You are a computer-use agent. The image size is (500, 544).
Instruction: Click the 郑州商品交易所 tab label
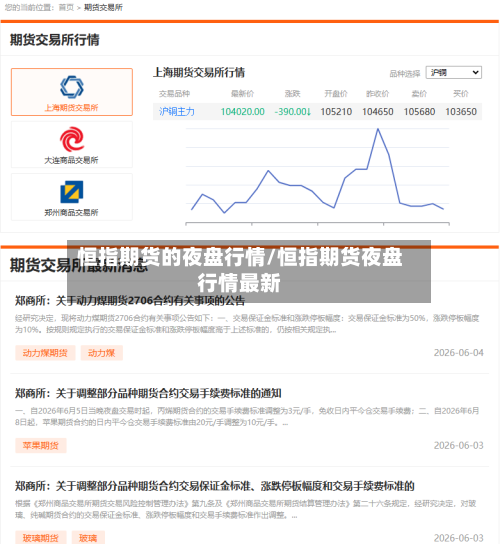tap(71, 212)
